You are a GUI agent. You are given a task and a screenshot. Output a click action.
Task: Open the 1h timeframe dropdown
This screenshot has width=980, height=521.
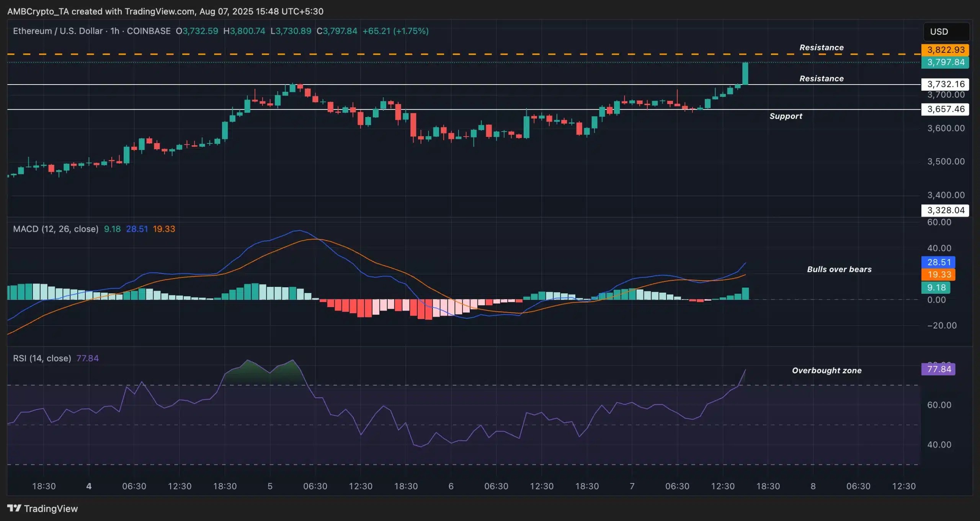coord(114,31)
